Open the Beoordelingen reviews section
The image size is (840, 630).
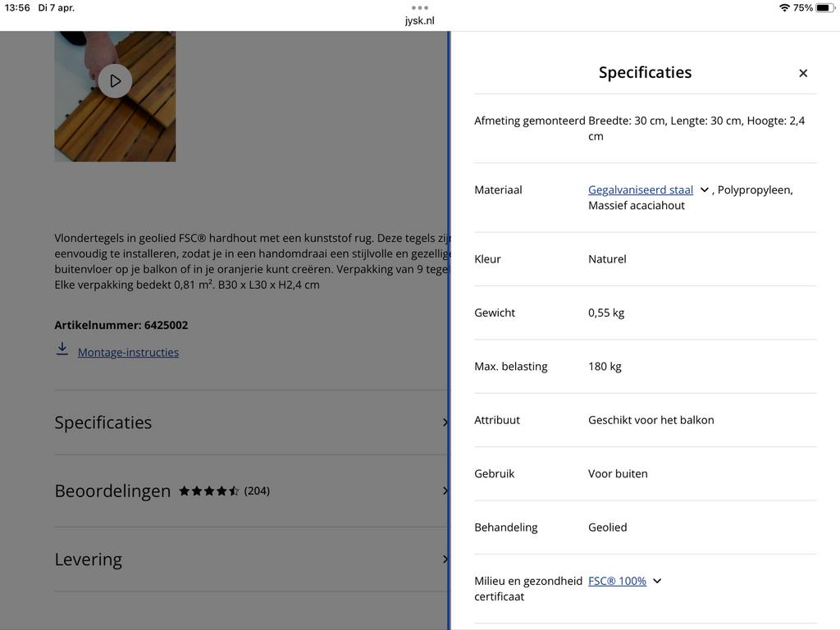click(x=112, y=491)
